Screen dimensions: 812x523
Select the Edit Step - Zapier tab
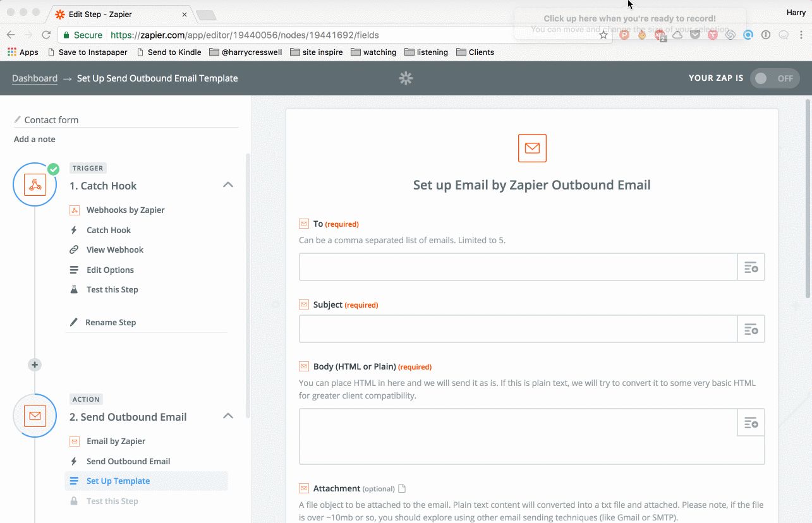[120, 15]
